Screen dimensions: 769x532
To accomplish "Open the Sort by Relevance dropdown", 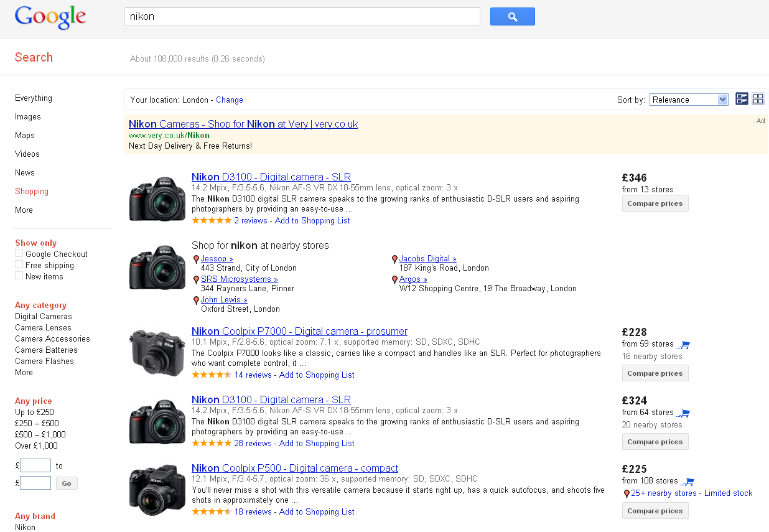I will point(688,100).
